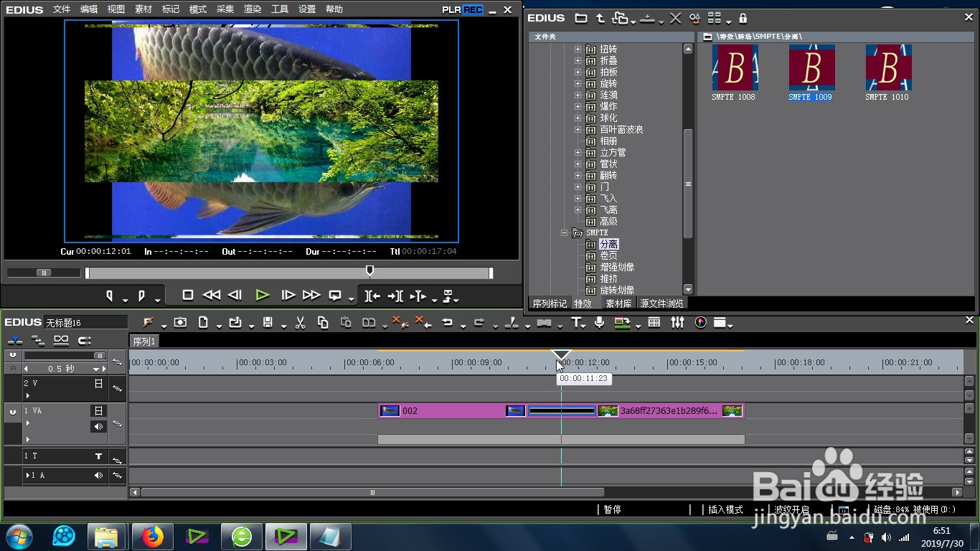980x551 pixels.
Task: Click the folder icon in effects panel toolbar
Action: 581,18
